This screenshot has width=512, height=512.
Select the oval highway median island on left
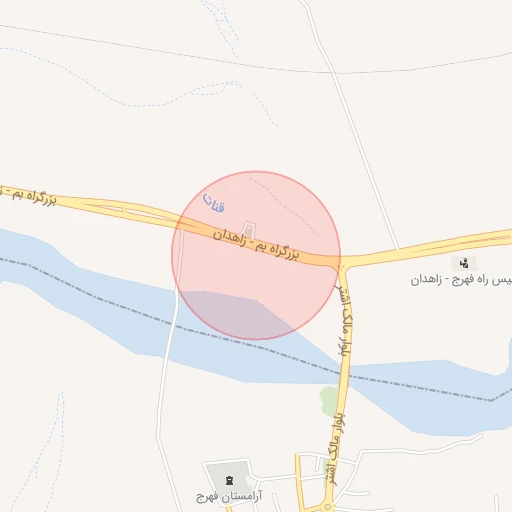pyautogui.click(x=148, y=215)
